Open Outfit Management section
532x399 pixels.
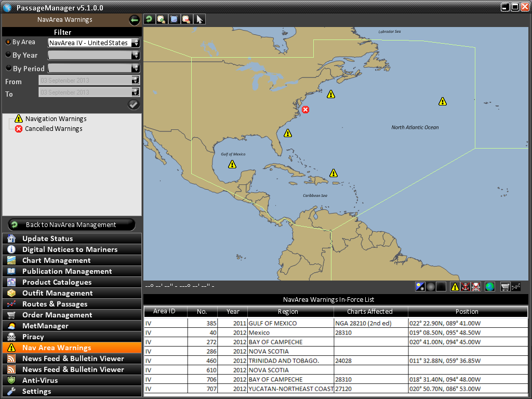[72, 293]
